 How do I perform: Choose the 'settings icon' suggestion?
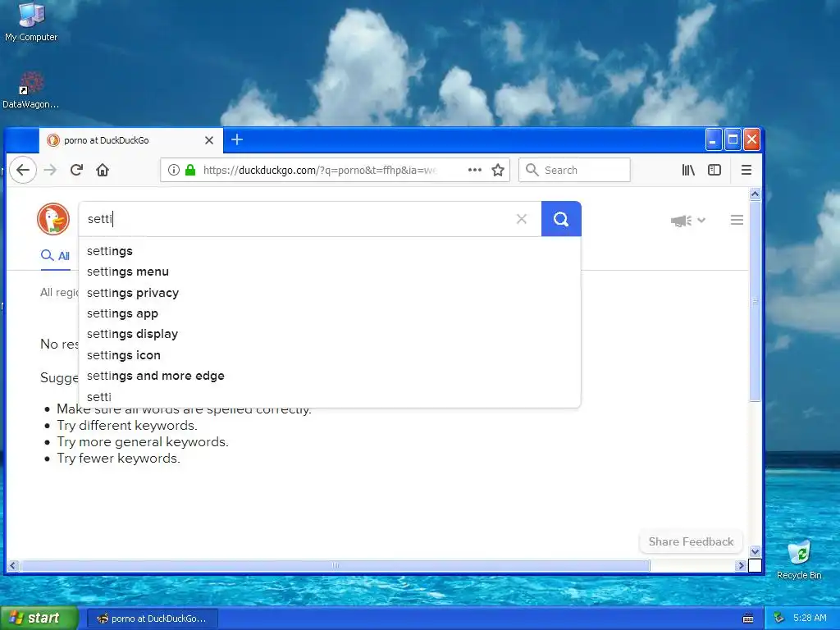[330, 355]
